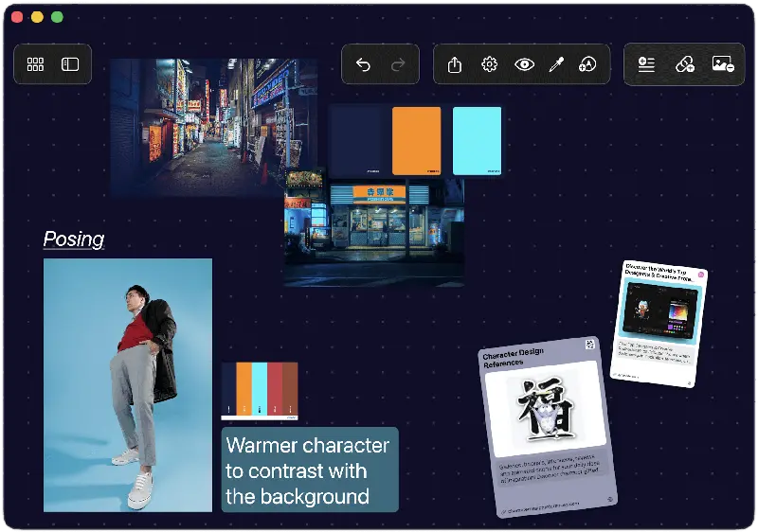Add a new text note
This screenshot has width=758, height=532.
click(646, 64)
